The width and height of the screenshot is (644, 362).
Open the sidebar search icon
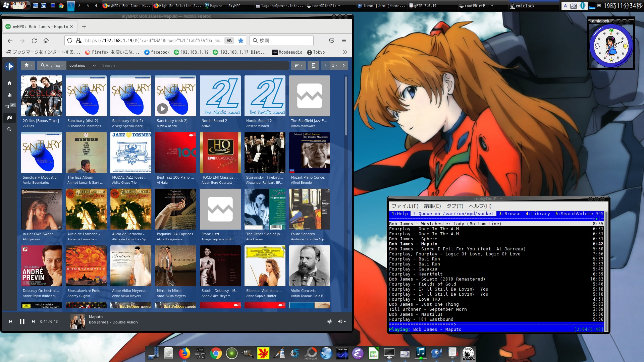pyautogui.click(x=9, y=129)
